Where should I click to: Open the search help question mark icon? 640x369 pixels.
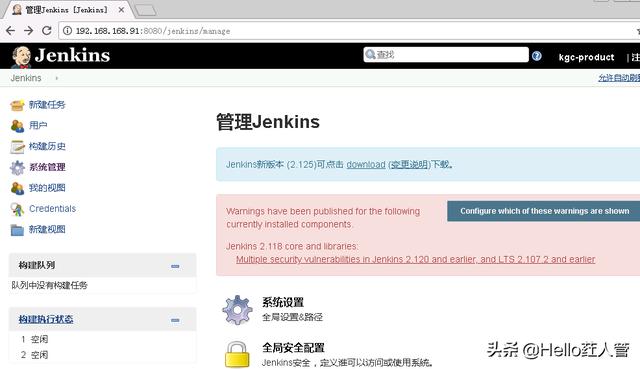(537, 56)
